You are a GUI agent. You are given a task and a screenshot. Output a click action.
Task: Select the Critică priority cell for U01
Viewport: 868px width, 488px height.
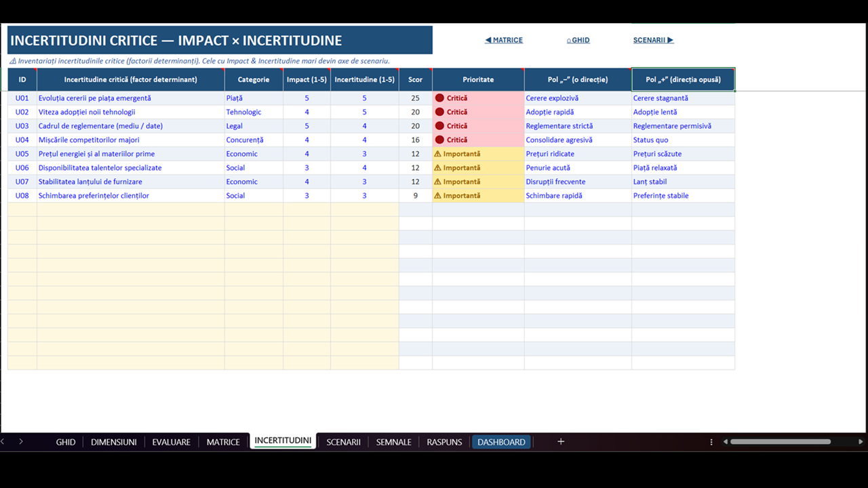coord(478,98)
